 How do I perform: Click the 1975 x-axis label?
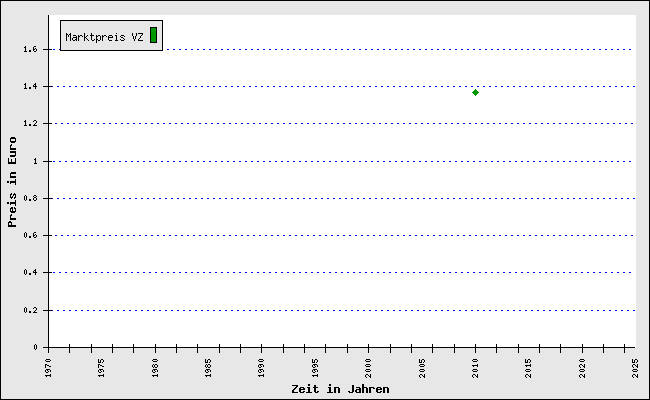(x=102, y=368)
